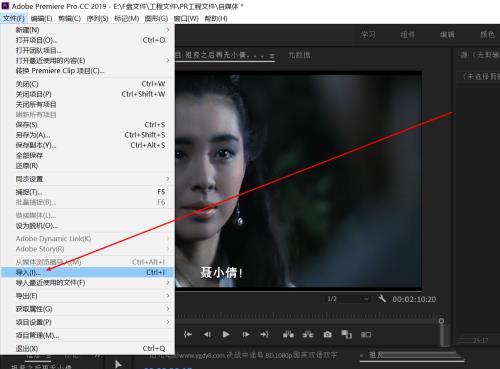500x369 pixels.
Task: Click the Play button in program monitor
Action: pyautogui.click(x=226, y=334)
